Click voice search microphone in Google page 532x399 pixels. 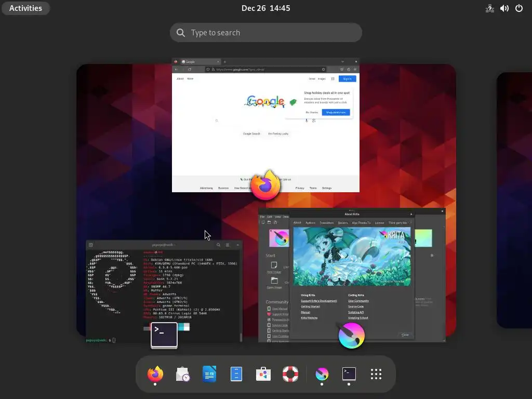(307, 121)
